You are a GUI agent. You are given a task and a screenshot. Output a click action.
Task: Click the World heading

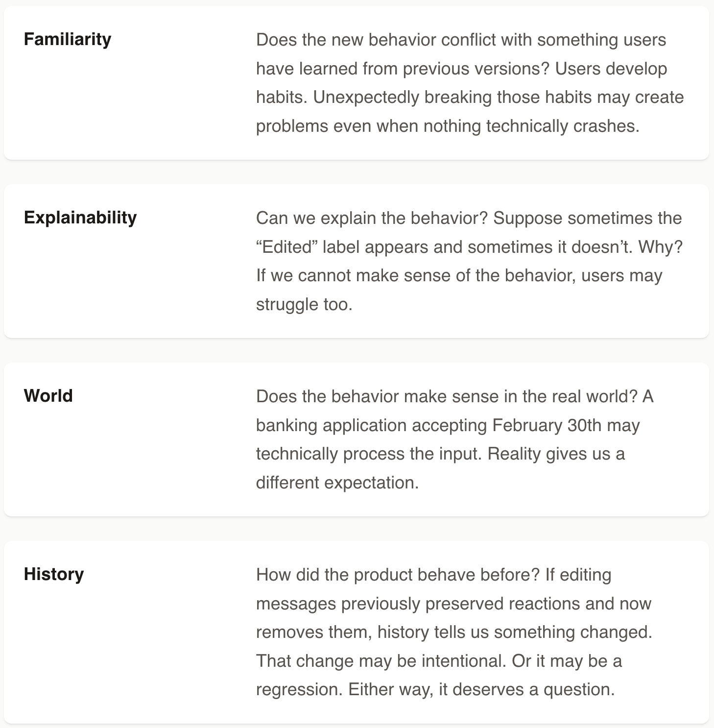pyautogui.click(x=48, y=396)
